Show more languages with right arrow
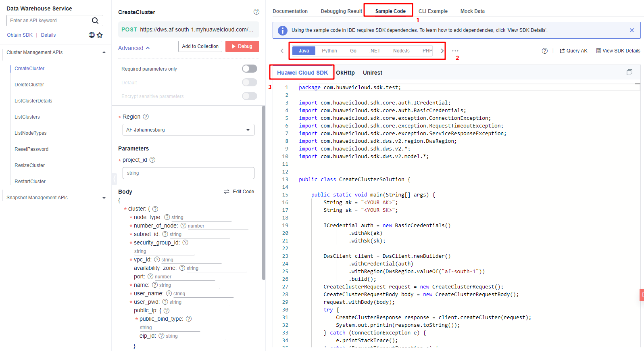644x351 pixels. 442,51
